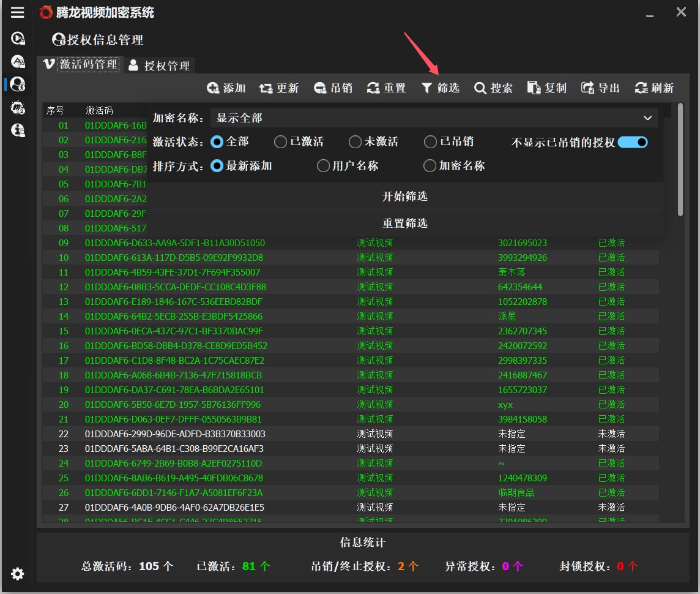Image resolution: width=700 pixels, height=594 pixels.
Task: Select row 27 code ending 62A7DB26E1E5
Action: [174, 508]
